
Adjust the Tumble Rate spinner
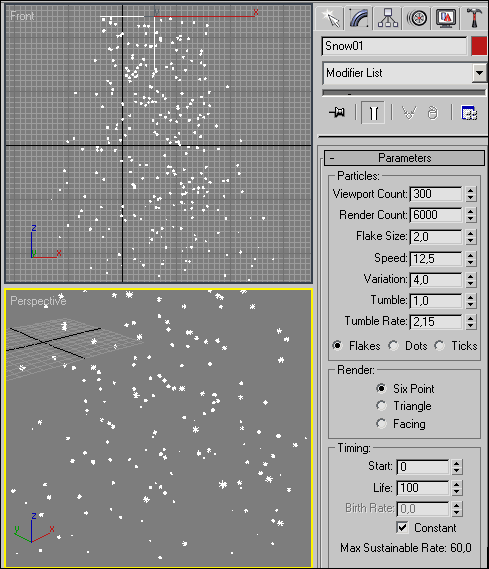(x=470, y=322)
